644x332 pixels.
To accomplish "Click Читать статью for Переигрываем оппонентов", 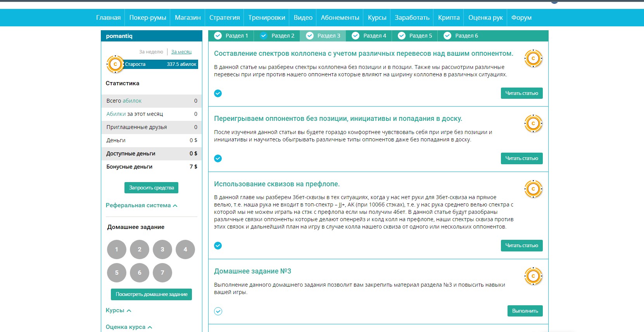I will click(521, 158).
